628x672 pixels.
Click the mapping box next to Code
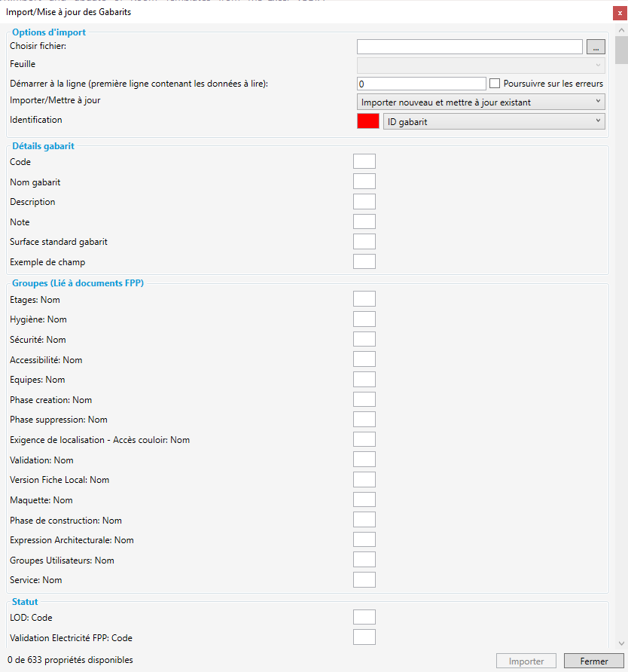tap(364, 161)
